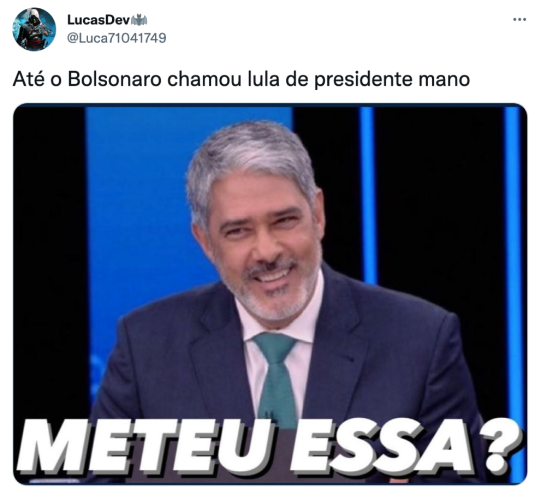The height and width of the screenshot is (493, 539).
Task: Open the LucasDev display name link
Action: (99, 20)
